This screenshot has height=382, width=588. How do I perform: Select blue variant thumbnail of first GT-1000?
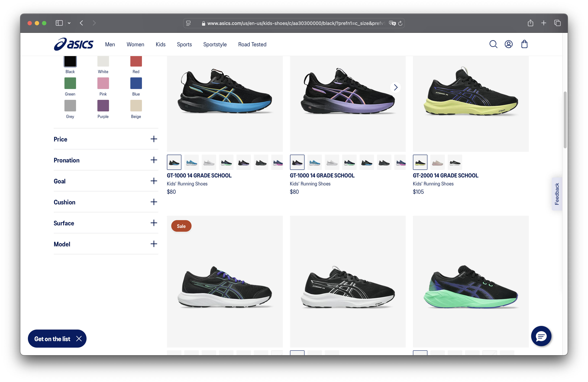192,162
